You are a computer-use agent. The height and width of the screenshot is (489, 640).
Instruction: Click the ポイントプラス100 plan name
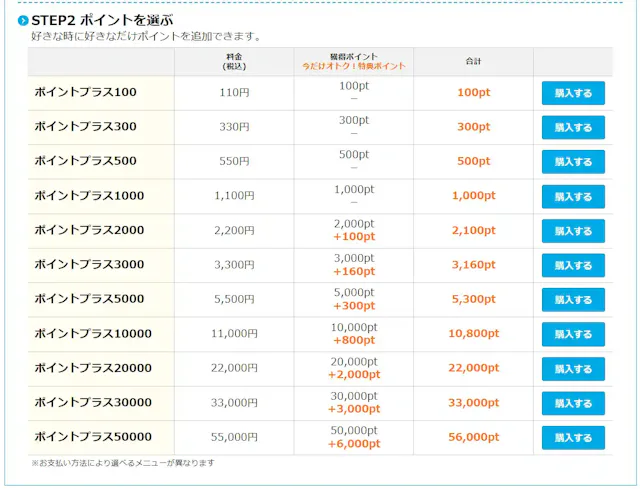(85, 92)
